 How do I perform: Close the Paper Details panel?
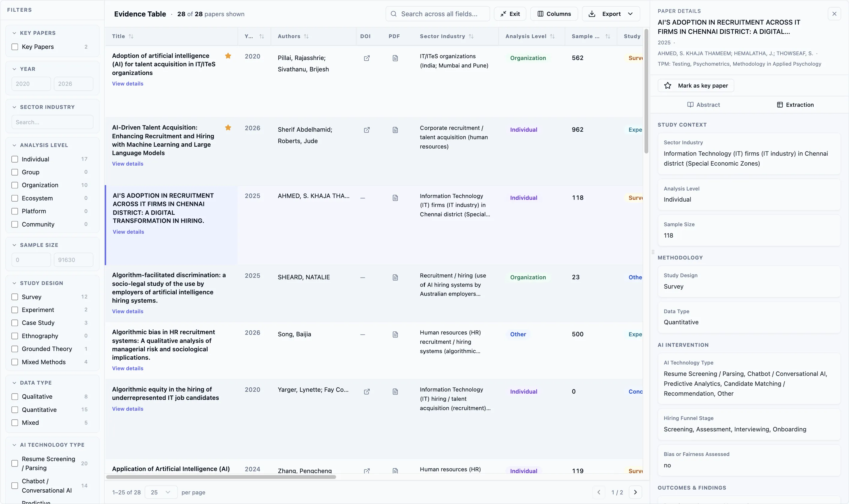834,14
